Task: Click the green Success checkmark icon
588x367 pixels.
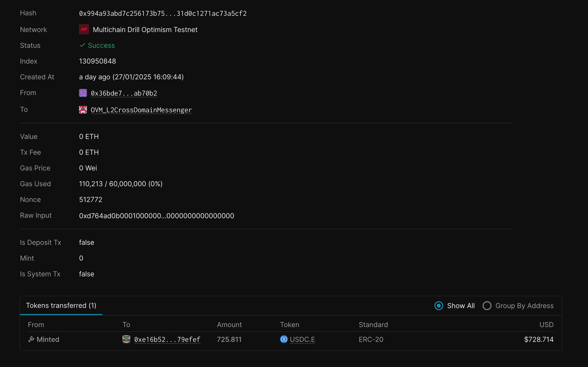Action: pos(82,45)
